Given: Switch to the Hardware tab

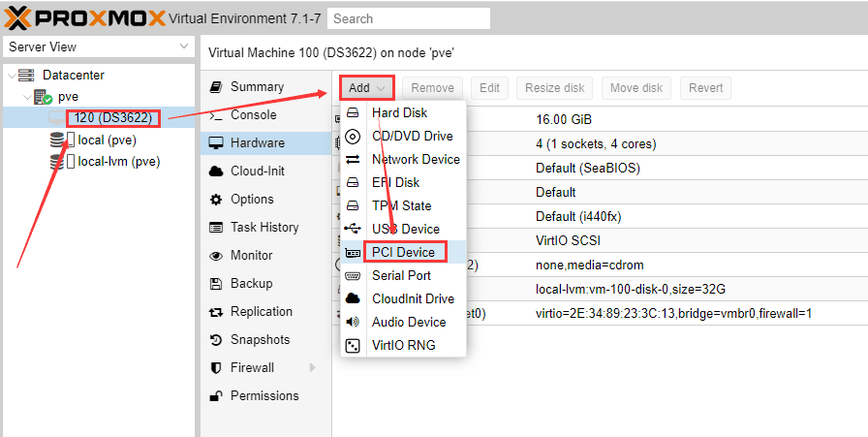Looking at the screenshot, I should (x=266, y=143).
